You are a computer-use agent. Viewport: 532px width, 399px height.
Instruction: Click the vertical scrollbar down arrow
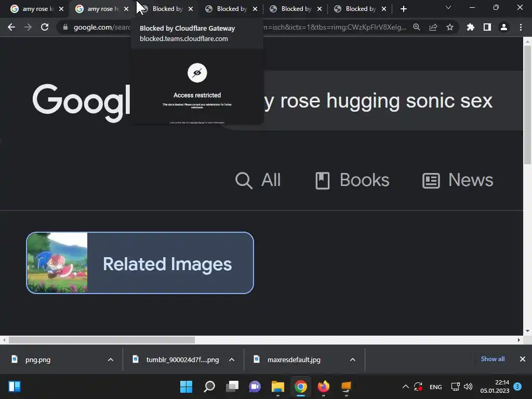click(x=527, y=331)
